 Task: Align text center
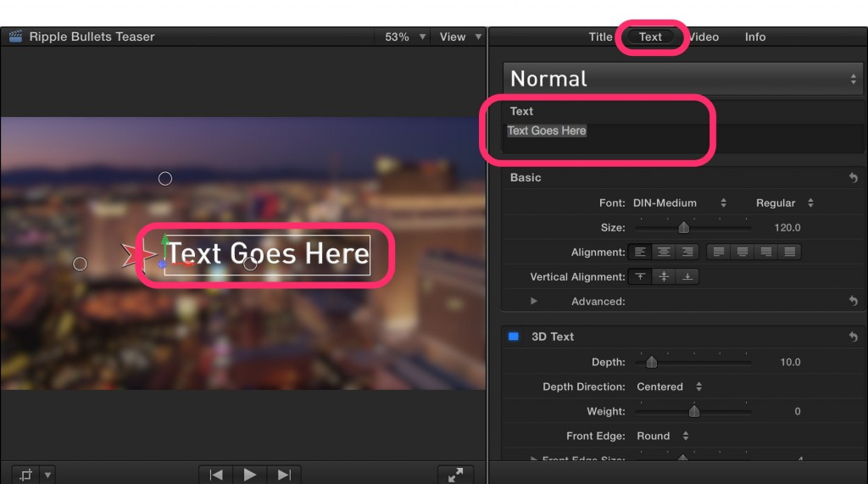(664, 252)
